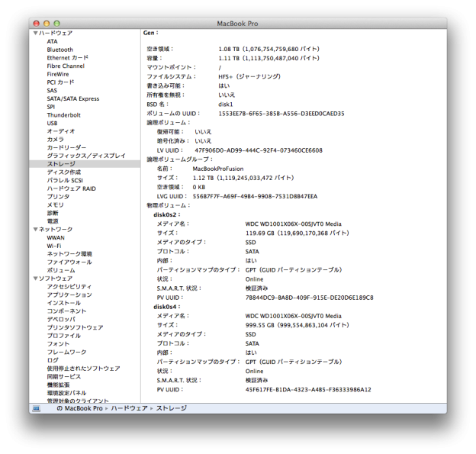Select SAS in the sidebar
476x454 pixels.
pyautogui.click(x=52, y=91)
